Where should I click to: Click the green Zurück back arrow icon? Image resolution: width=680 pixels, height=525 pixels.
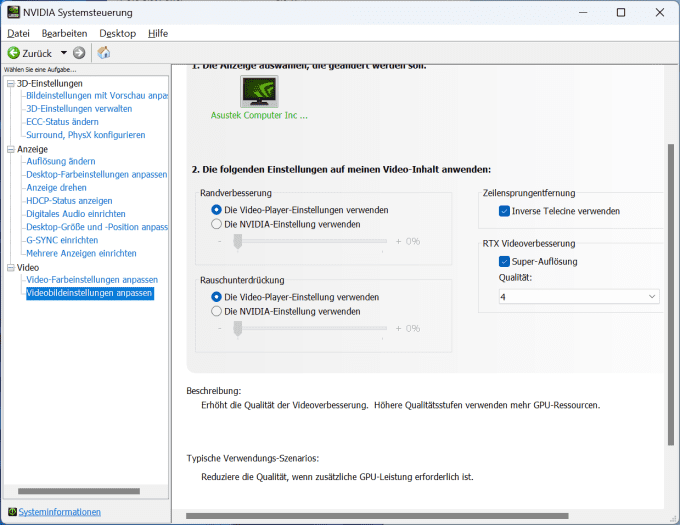click(x=13, y=53)
